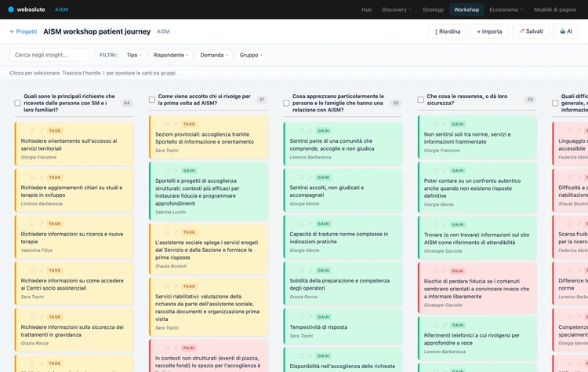Open the AI assistant button

coord(566,31)
